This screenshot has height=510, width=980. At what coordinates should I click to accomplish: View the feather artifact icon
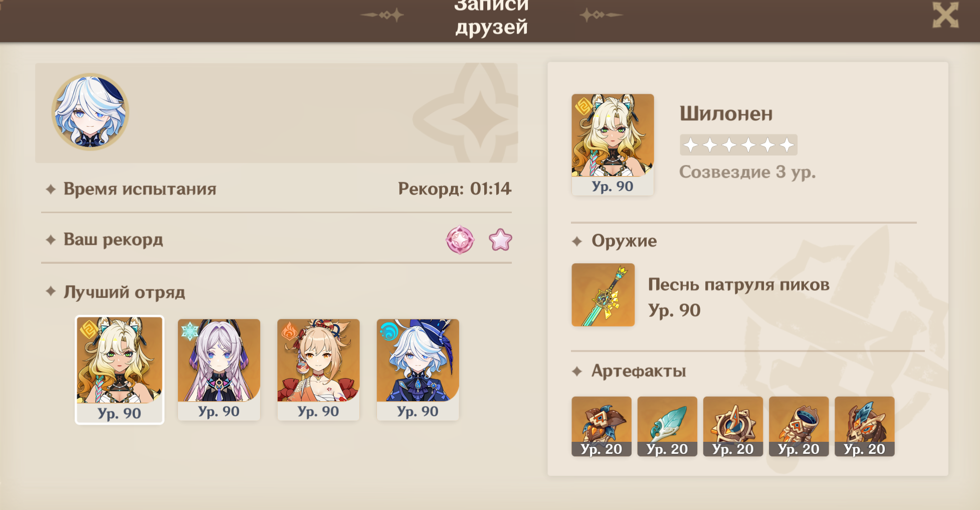click(x=667, y=426)
